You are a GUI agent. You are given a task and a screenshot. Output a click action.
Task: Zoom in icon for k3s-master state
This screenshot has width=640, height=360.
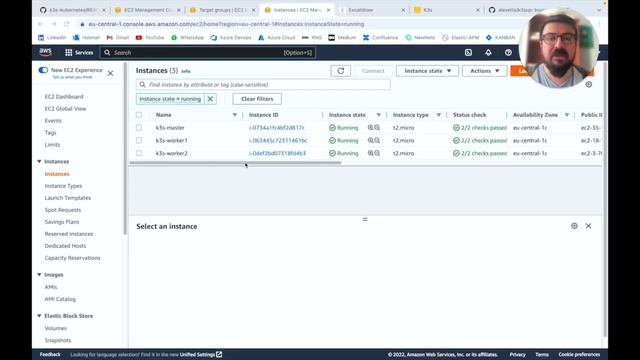[x=371, y=128]
